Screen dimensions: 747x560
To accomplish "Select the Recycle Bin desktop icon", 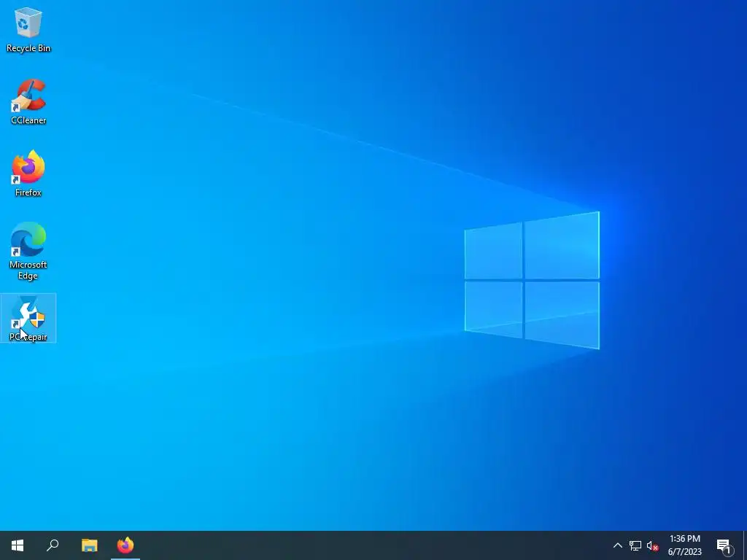I will pos(28,30).
